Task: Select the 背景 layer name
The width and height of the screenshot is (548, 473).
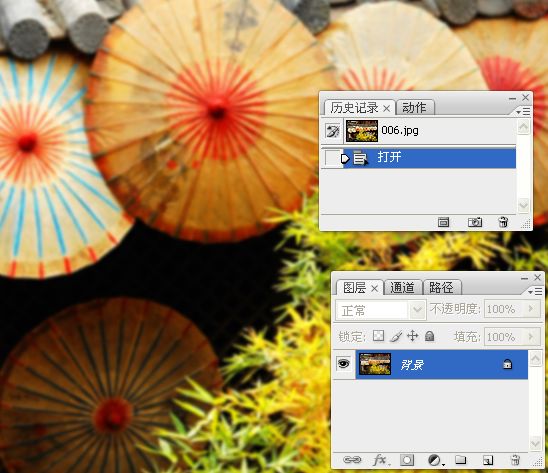Action: pos(412,365)
